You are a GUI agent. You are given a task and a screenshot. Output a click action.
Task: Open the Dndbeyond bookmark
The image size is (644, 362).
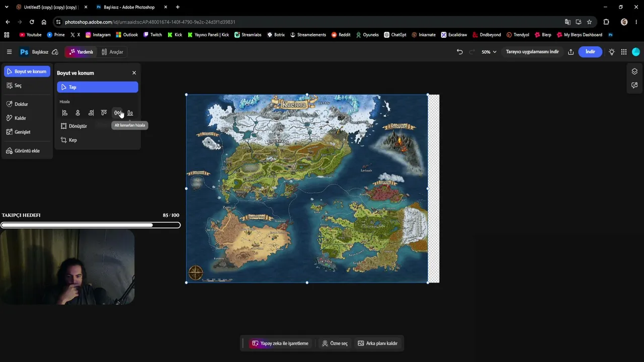(487, 35)
